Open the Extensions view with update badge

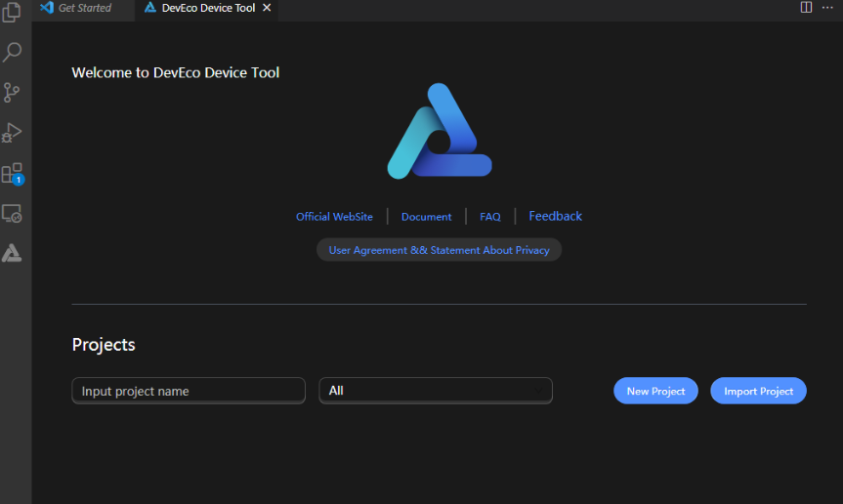12,174
